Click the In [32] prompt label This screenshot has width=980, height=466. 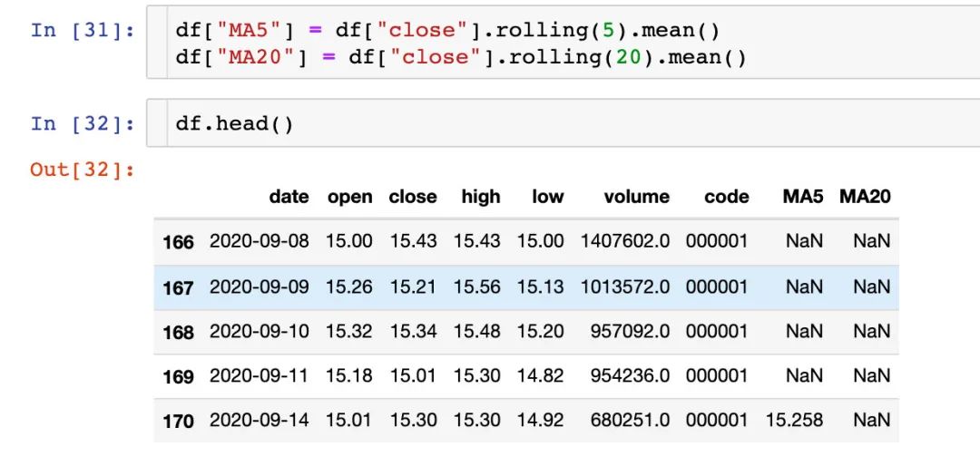[x=83, y=123]
